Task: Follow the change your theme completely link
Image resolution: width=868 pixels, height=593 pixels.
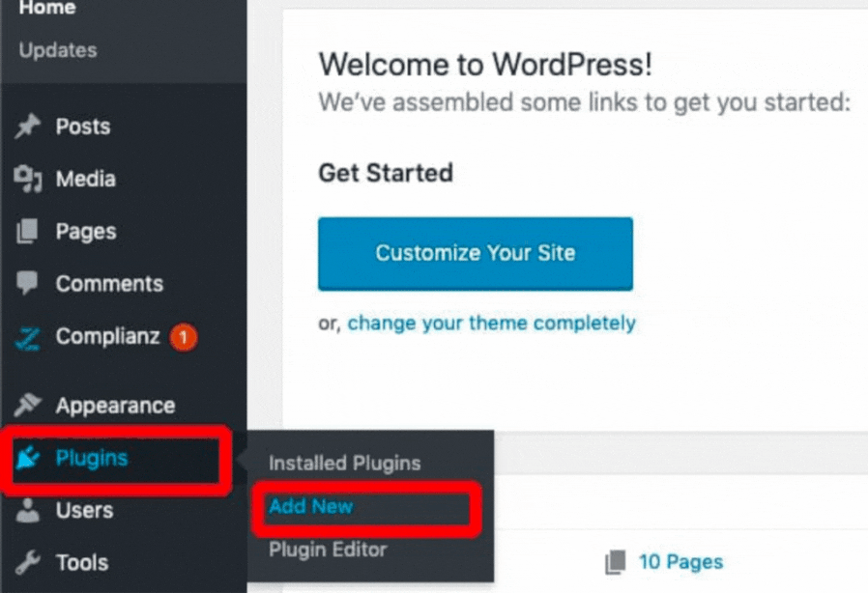Action: point(491,324)
